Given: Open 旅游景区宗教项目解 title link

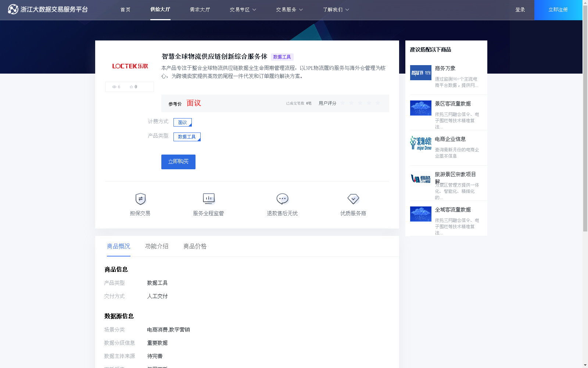Looking at the screenshot, I should [455, 178].
